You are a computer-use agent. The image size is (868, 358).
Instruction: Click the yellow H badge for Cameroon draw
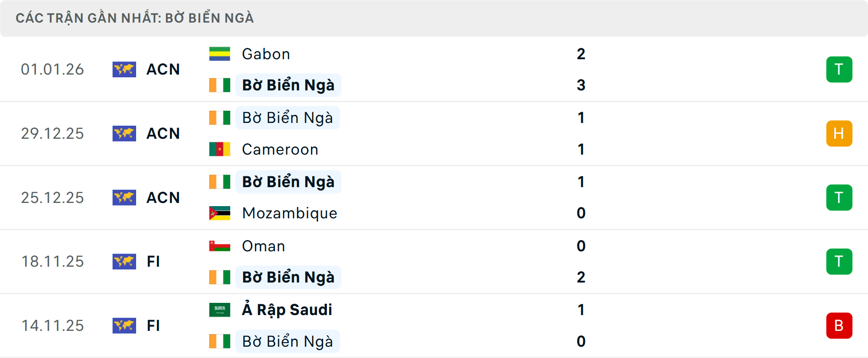[x=840, y=133]
